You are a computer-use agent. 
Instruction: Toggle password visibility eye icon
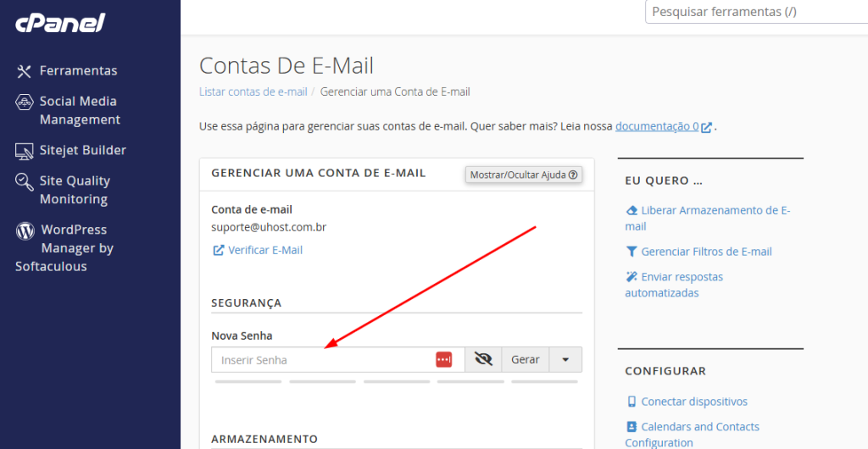coord(483,359)
